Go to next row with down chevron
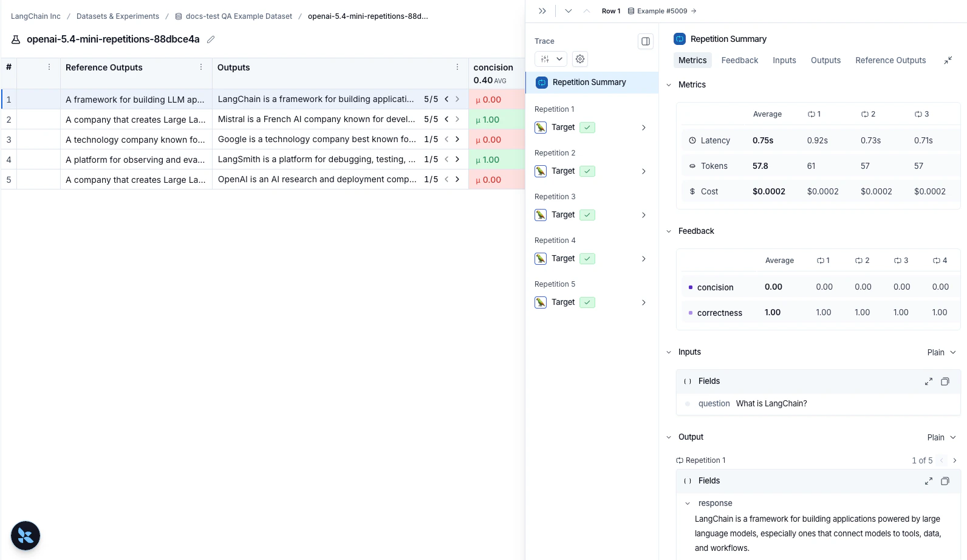Viewport: 967px width, 560px height. 568,11
